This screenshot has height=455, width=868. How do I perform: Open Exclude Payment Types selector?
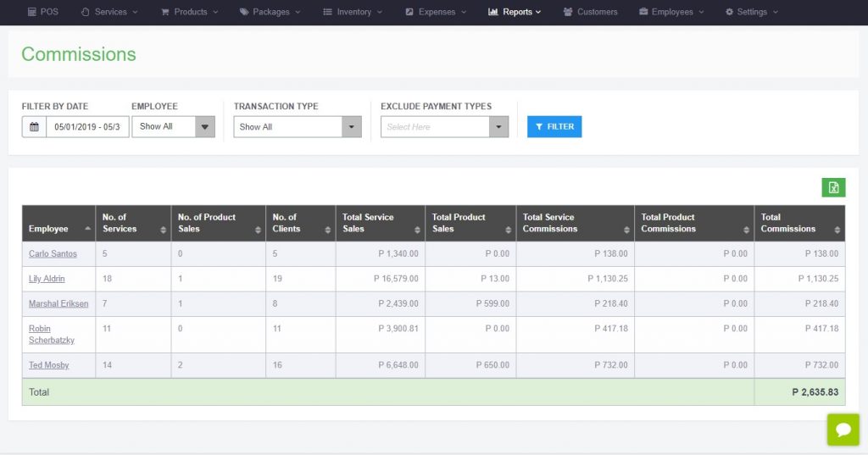click(444, 127)
